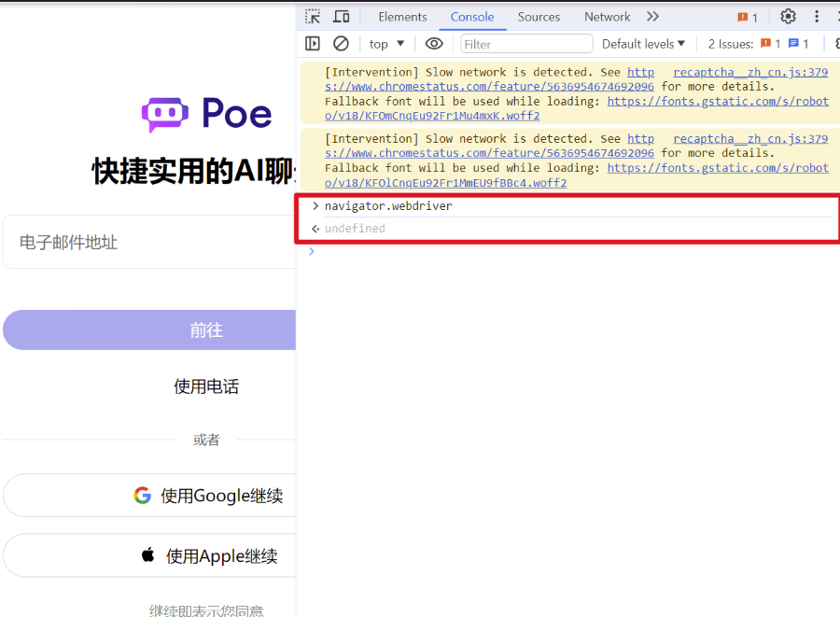Screen dimensions: 840x617
Task: Open the Default levels dropdown
Action: coord(643,44)
